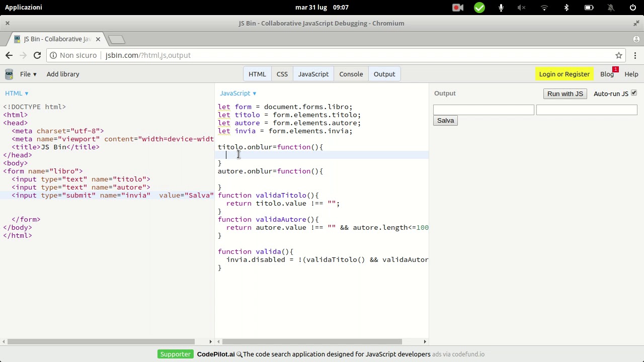This screenshot has height=362, width=644.
Task: Click the red screen recorder tray icon
Action: (x=458, y=8)
